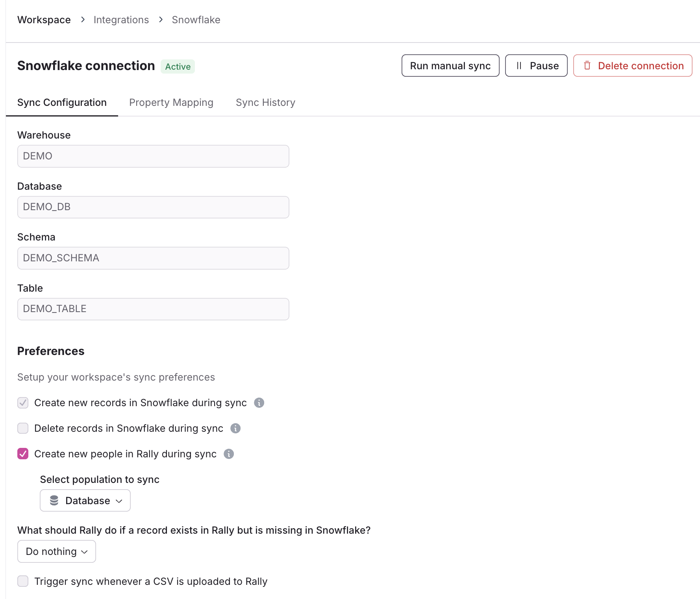Switch to the Property Mapping tab

(x=171, y=102)
